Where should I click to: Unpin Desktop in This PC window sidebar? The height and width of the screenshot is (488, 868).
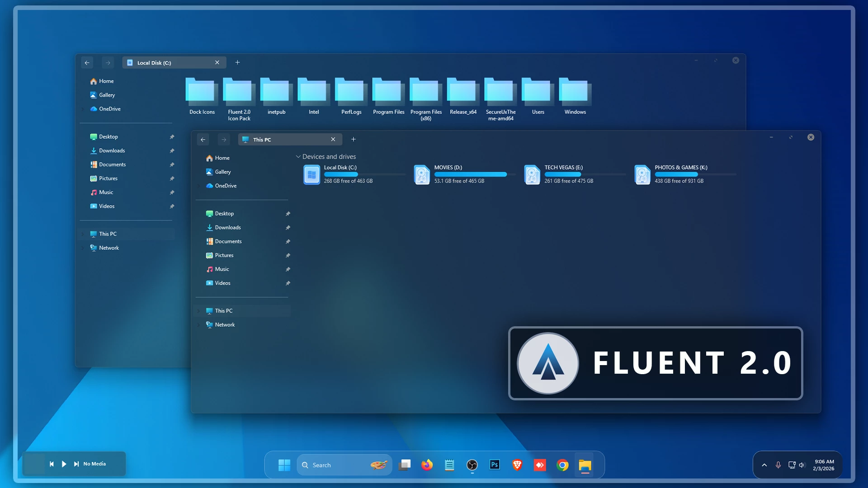point(288,214)
